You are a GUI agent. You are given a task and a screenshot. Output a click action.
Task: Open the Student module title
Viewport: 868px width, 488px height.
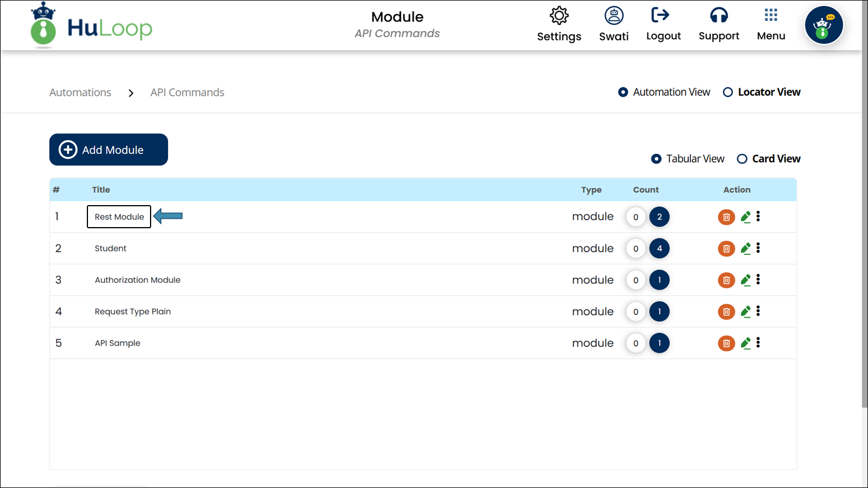(x=111, y=249)
